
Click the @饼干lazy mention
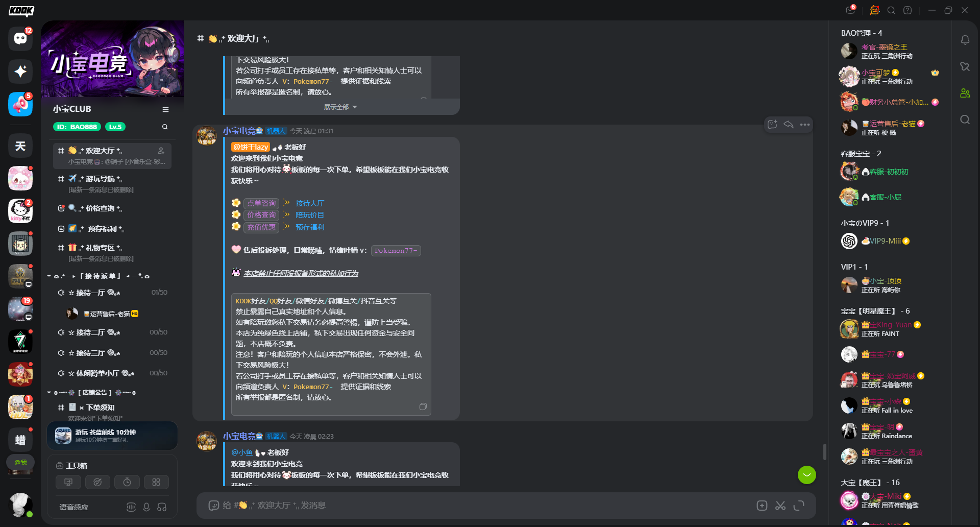[251, 147]
